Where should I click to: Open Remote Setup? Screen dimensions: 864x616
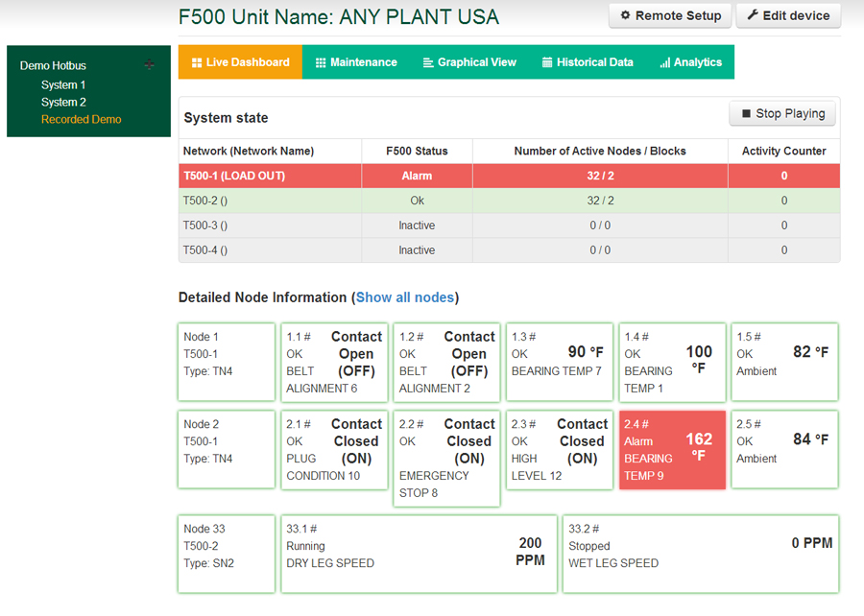tap(670, 16)
